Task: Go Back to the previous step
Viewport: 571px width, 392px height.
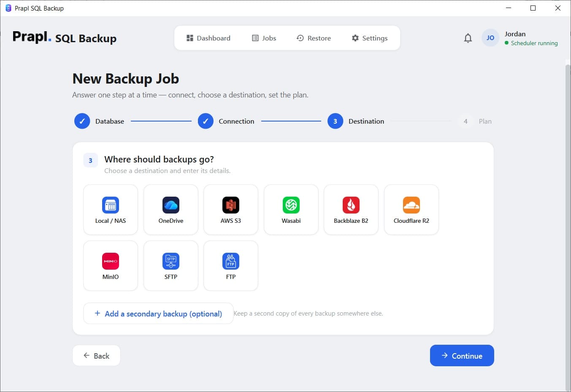Action: click(x=97, y=356)
